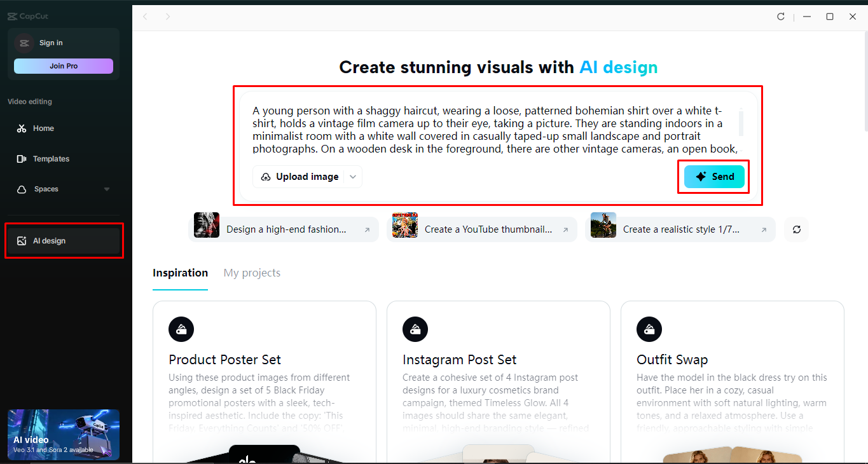This screenshot has width=868, height=464.
Task: Select Home in the left sidebar
Action: click(43, 128)
